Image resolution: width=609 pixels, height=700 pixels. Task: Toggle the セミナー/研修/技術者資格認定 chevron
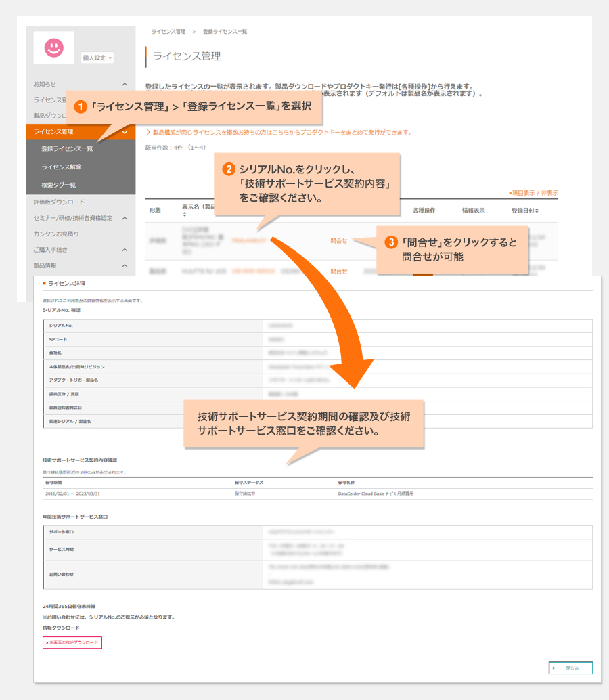coord(125,218)
